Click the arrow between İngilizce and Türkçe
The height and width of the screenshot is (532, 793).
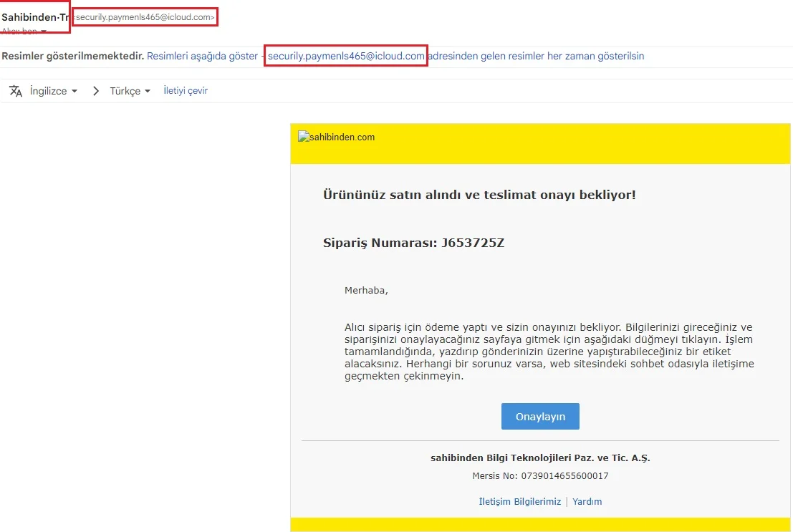(x=95, y=91)
